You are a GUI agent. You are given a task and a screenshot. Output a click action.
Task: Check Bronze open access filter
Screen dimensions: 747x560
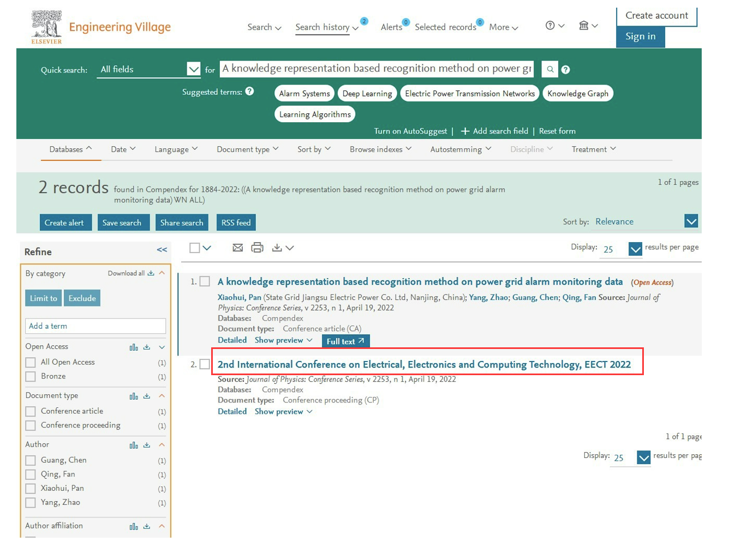(x=31, y=377)
